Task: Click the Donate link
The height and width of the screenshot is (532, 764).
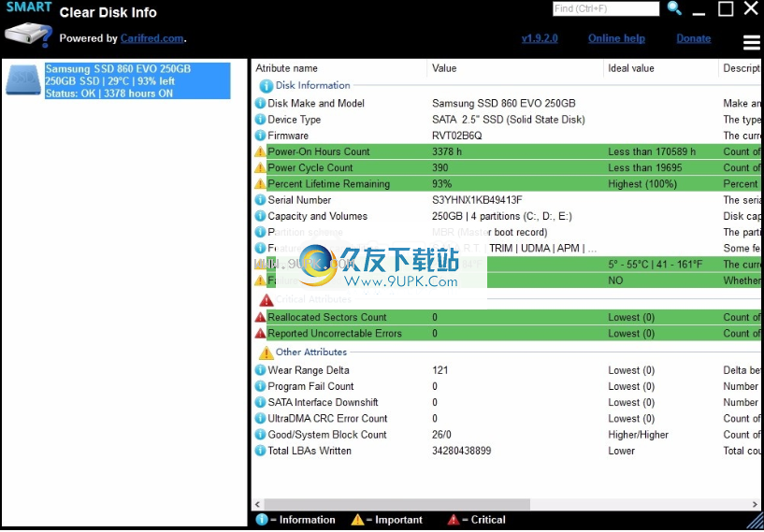Action: tap(693, 38)
